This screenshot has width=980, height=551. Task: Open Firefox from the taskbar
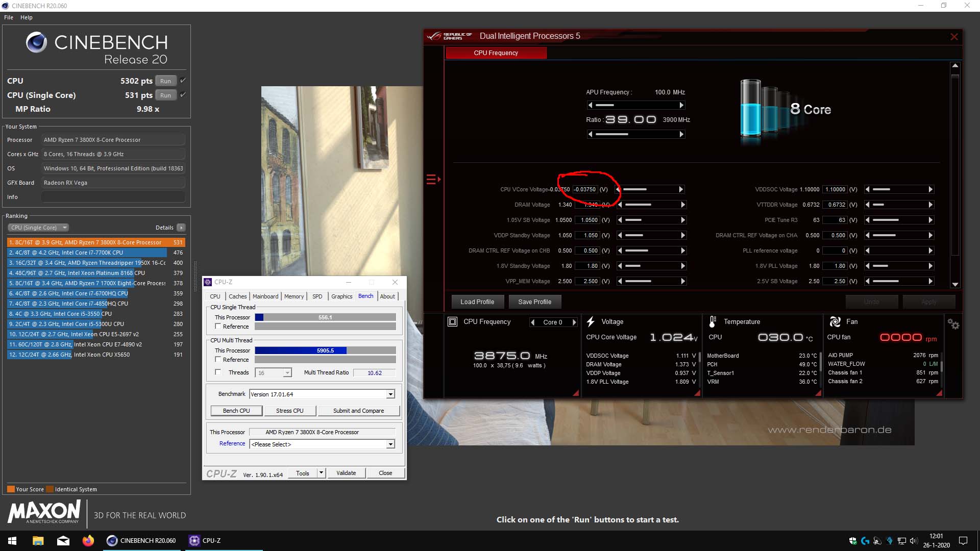coord(88,541)
